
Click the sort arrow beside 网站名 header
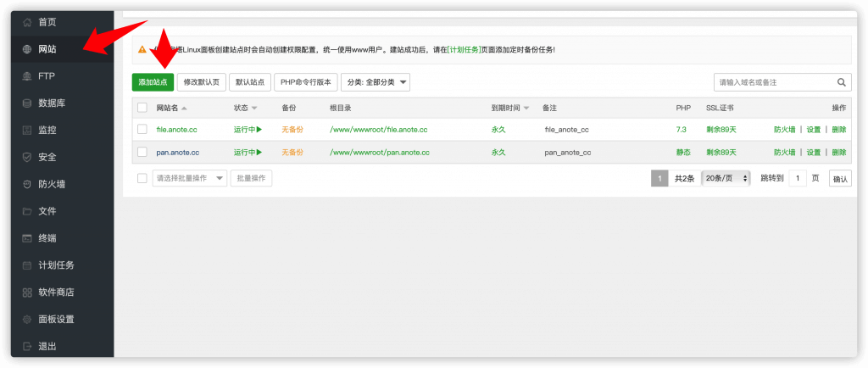(184, 108)
